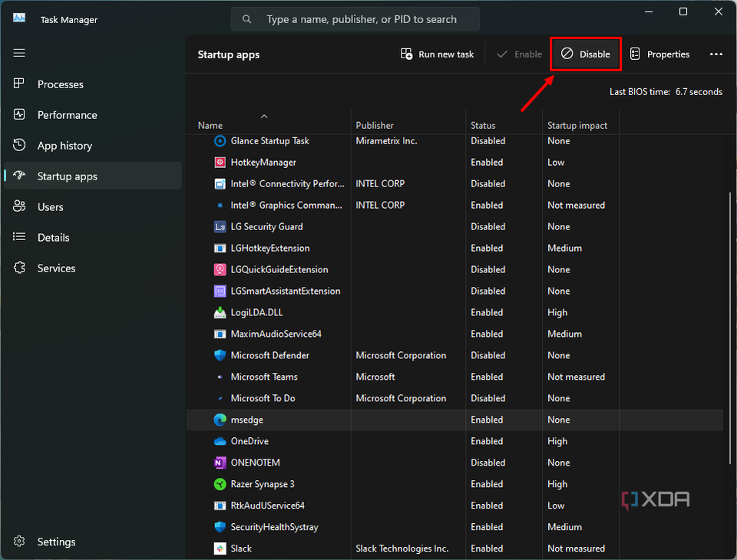This screenshot has height=560, width=737.
Task: Click the LG Security Guard icon
Action: click(220, 227)
